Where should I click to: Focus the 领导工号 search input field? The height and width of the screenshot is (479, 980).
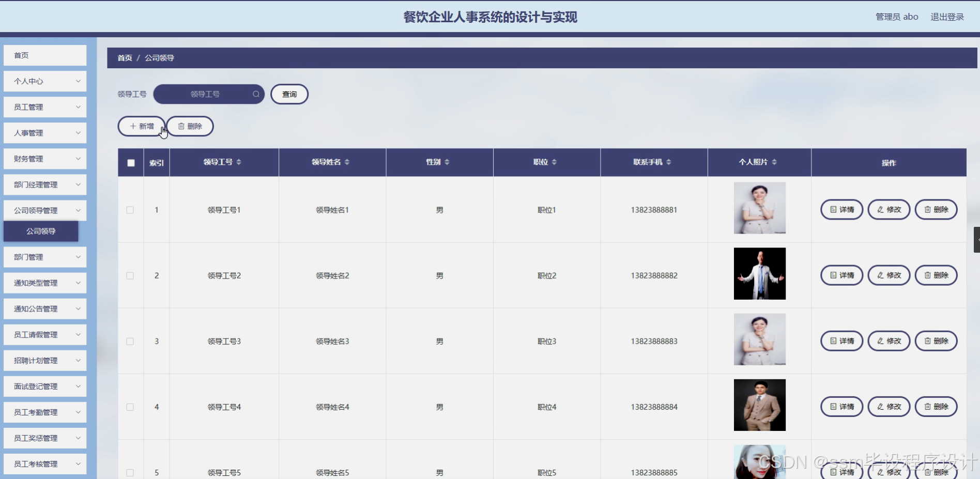pos(209,94)
